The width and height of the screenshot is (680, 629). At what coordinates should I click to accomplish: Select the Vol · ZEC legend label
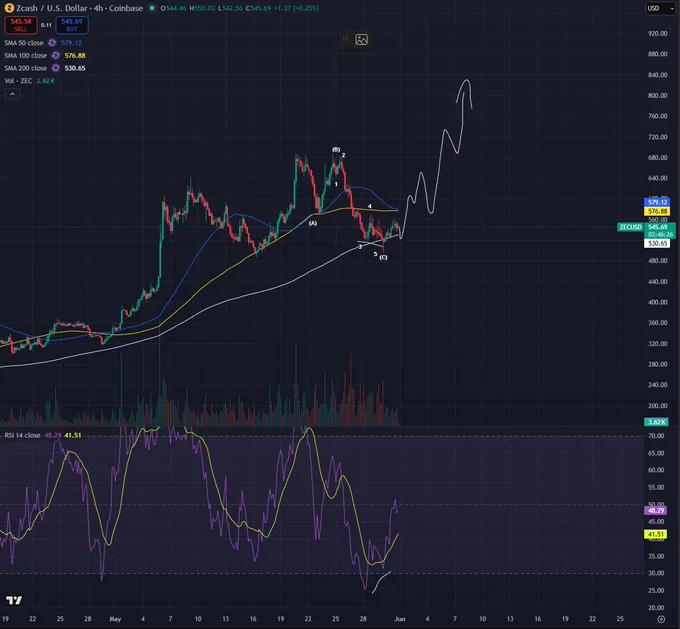(18, 81)
